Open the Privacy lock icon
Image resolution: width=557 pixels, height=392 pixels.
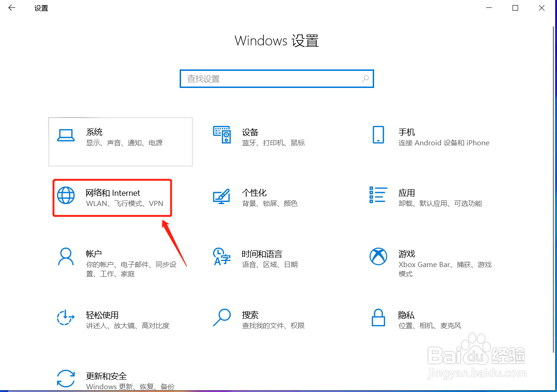click(378, 317)
